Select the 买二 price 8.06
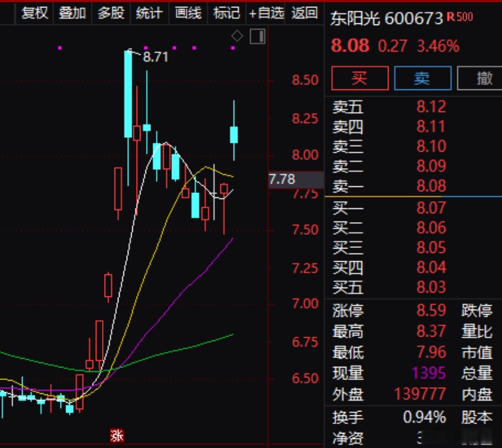This screenshot has height=448, width=502. coord(431,228)
